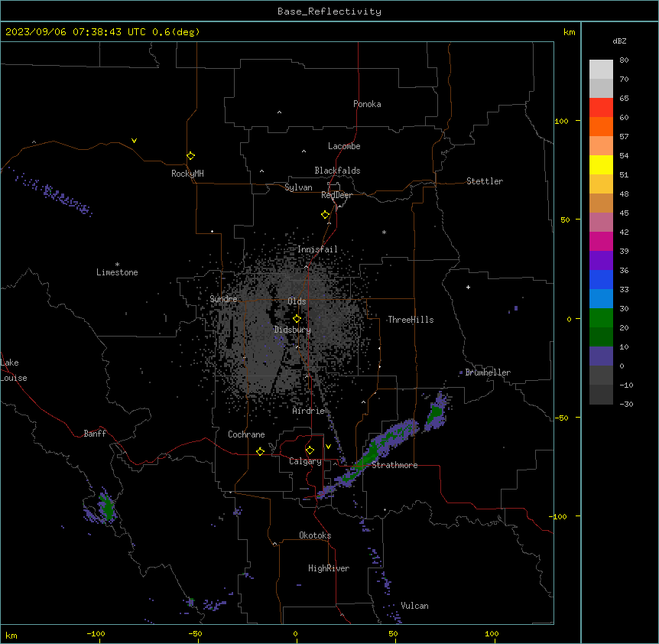Click the white asterisk marker above Limestone
Viewport: 659px width, 644px height.
tap(117, 265)
